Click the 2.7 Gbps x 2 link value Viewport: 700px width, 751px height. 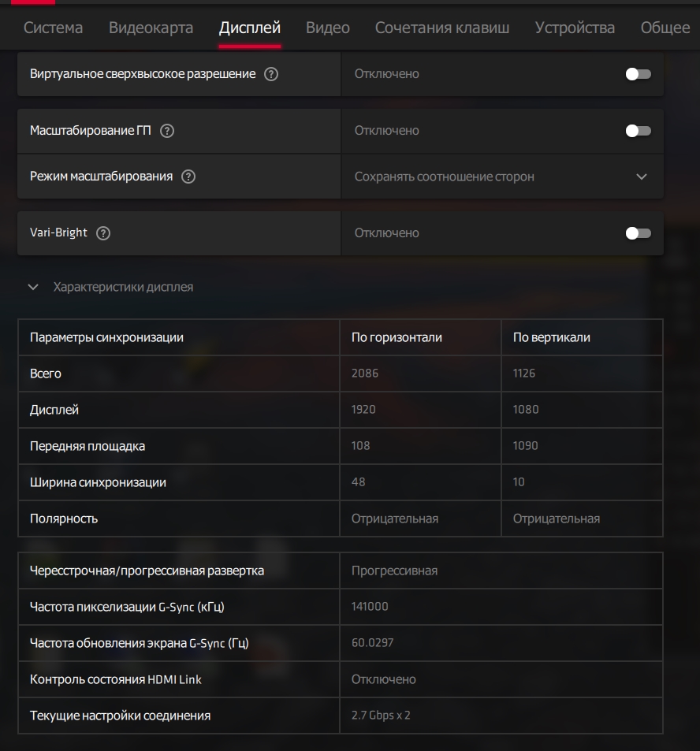381,716
